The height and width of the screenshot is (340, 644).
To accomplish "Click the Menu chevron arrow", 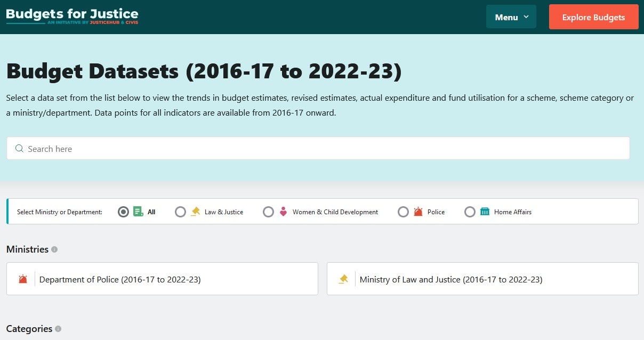I will [x=526, y=17].
